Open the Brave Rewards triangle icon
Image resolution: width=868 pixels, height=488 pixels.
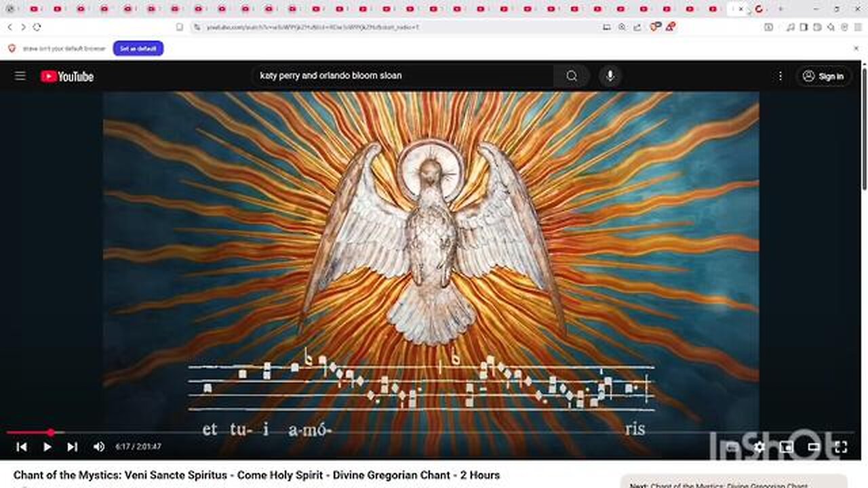click(670, 27)
